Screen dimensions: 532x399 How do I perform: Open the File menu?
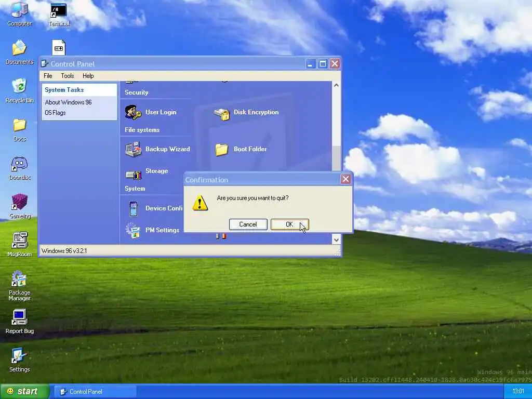point(48,76)
